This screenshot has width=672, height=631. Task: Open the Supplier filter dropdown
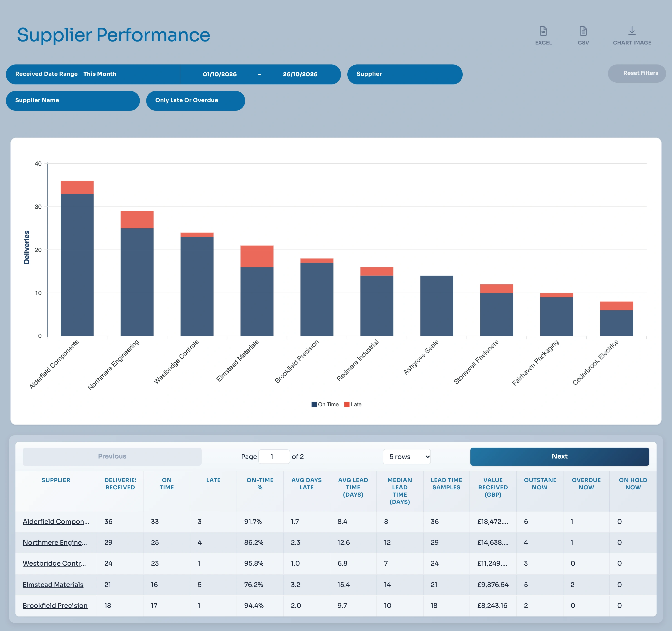(x=405, y=74)
